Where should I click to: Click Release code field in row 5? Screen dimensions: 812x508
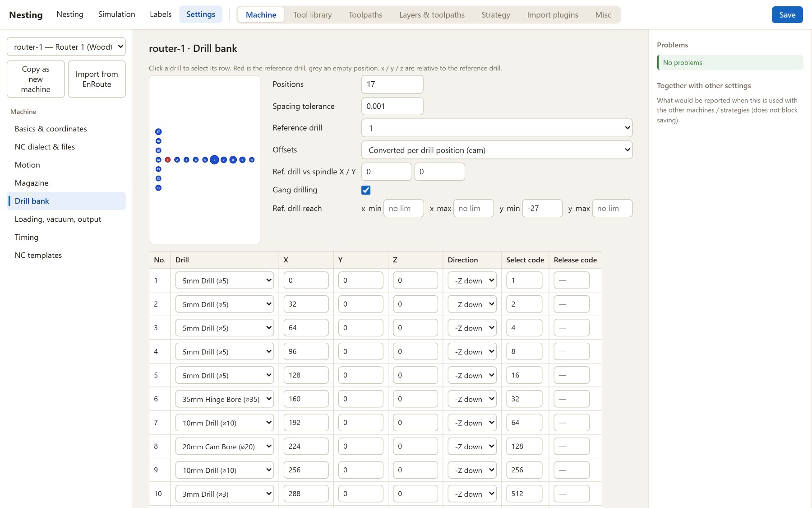[572, 375]
